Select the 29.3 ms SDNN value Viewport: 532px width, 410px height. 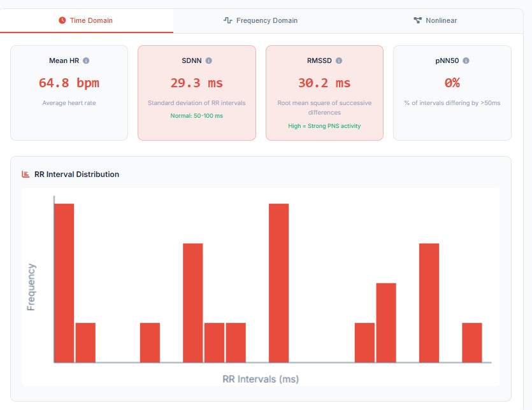196,83
